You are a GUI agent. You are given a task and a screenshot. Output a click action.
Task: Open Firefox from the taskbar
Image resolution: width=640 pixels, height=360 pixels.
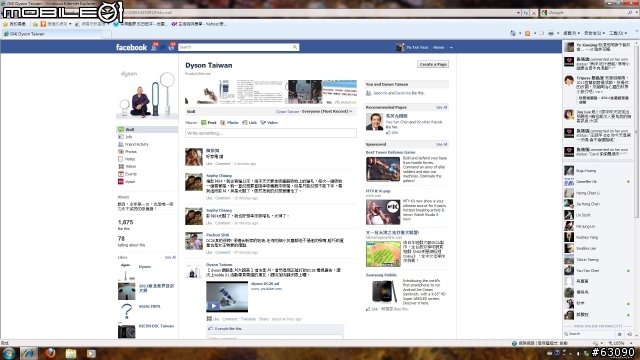pos(50,353)
